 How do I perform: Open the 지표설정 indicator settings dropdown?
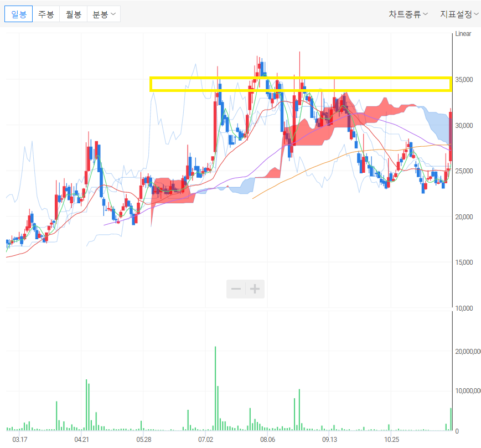[459, 14]
